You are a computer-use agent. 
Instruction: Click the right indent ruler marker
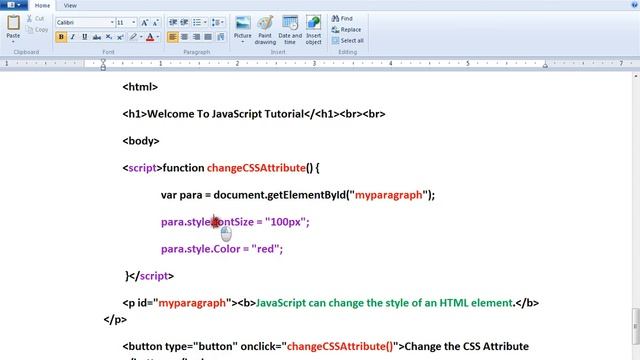tap(545, 65)
